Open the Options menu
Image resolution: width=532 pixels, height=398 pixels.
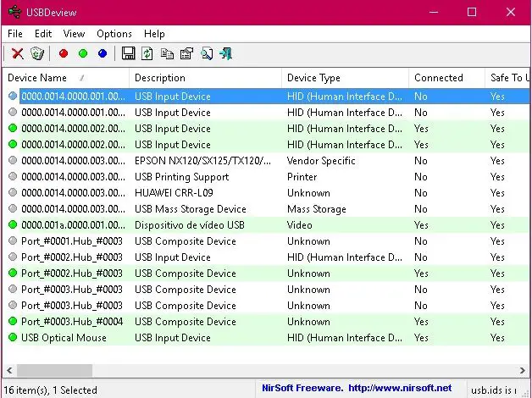pos(114,34)
